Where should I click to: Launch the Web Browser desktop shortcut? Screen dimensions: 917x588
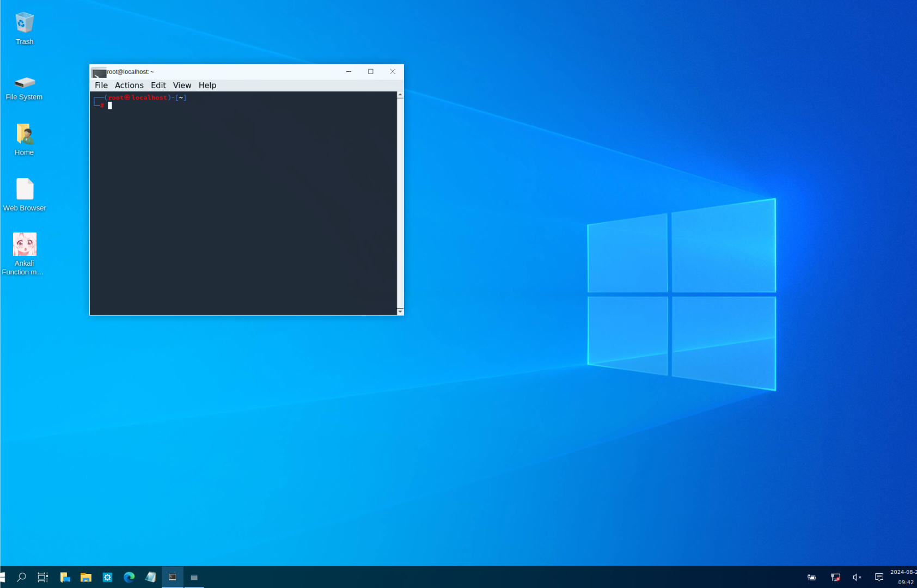pos(25,195)
